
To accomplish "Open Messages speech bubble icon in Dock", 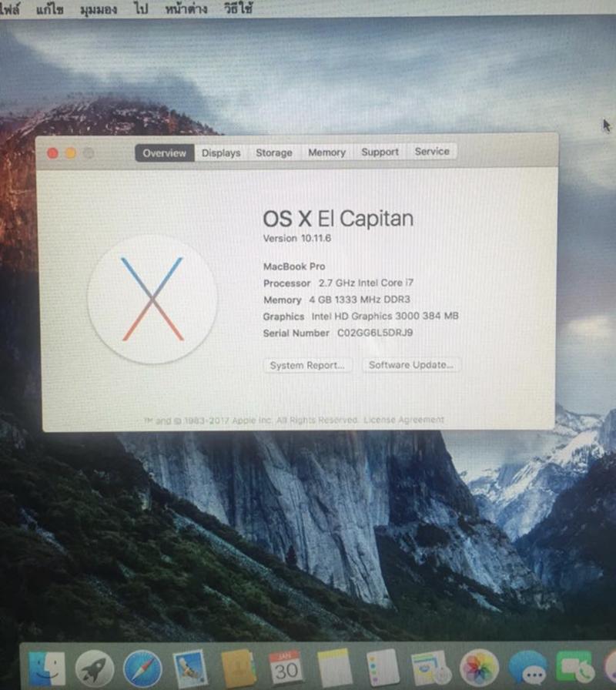I will point(528,669).
